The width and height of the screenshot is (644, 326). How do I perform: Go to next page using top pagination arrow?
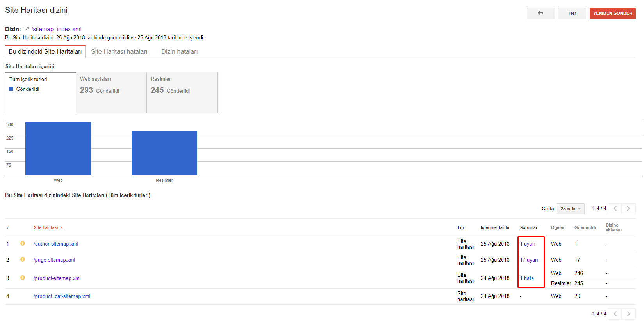coord(628,209)
